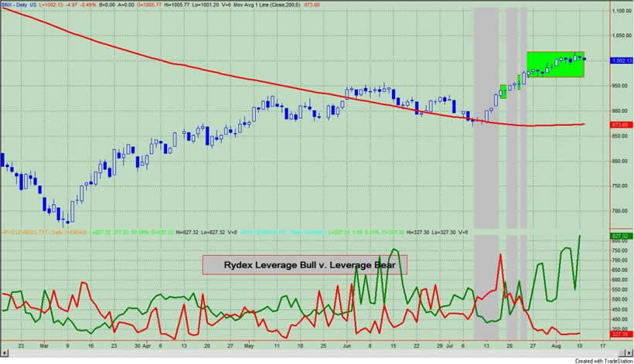The image size is (634, 364).
Task: Click the widest gray shaded band on the price chart
Action: point(486,118)
